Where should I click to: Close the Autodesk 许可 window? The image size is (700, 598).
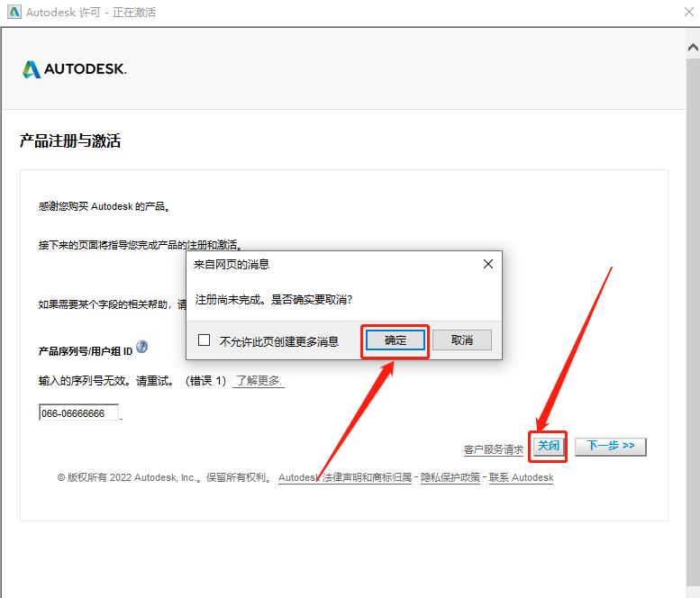pyautogui.click(x=689, y=12)
